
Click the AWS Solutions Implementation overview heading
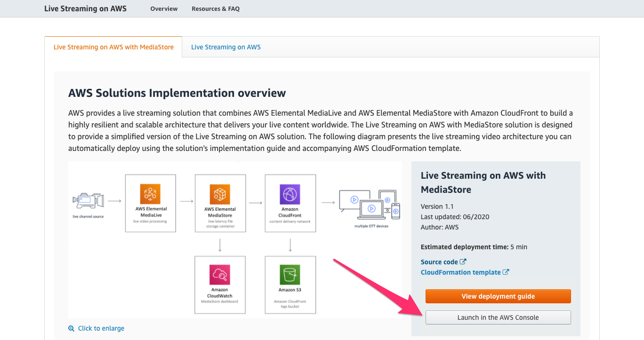click(x=177, y=93)
